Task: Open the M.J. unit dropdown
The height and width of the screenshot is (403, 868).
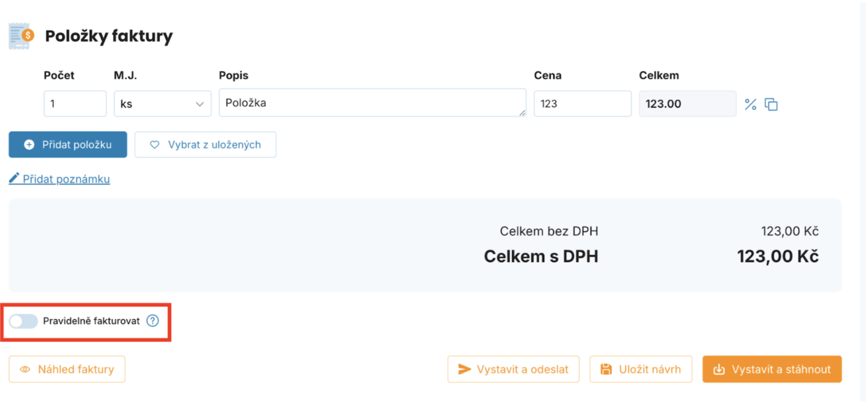Action: click(x=162, y=104)
